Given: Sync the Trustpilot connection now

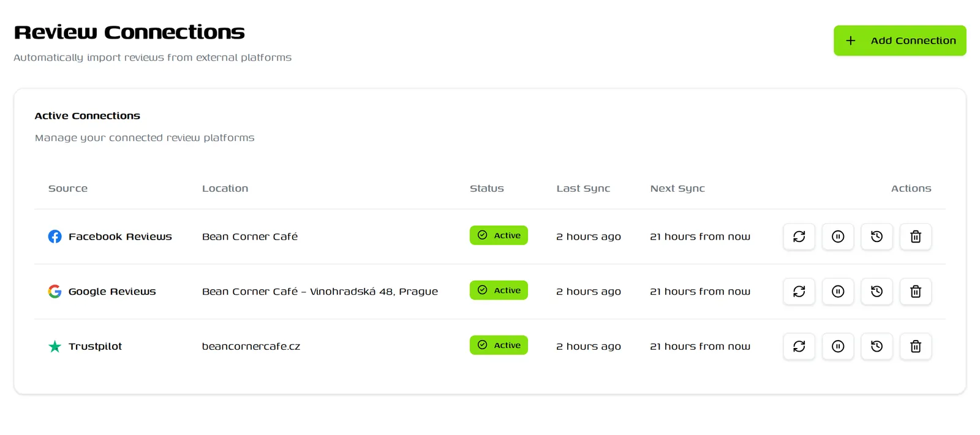Looking at the screenshot, I should (x=799, y=346).
